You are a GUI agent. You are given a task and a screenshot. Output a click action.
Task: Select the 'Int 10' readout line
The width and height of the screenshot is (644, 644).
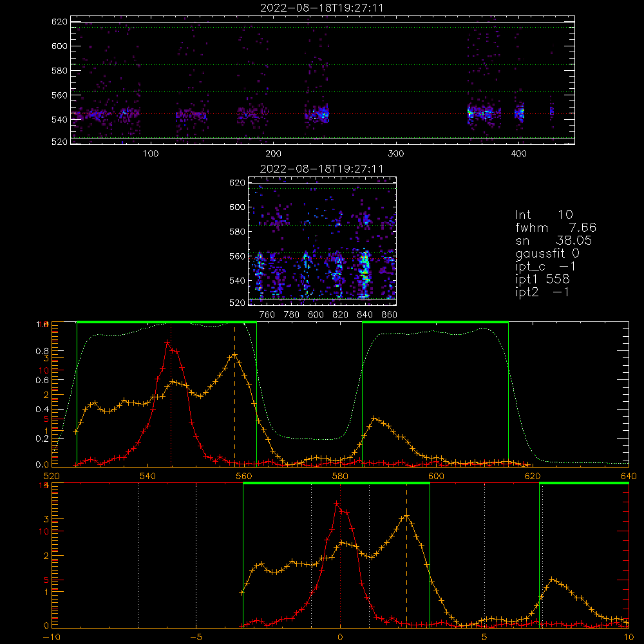[544, 214]
